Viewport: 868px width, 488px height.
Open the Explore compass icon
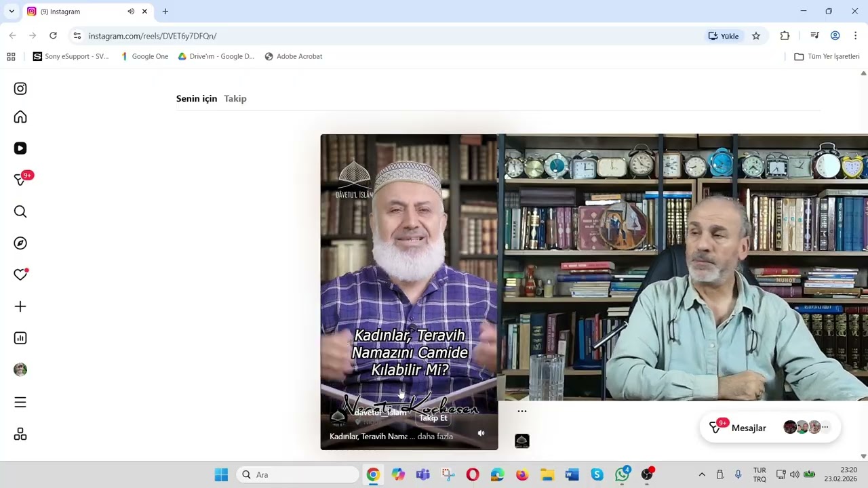tap(20, 243)
